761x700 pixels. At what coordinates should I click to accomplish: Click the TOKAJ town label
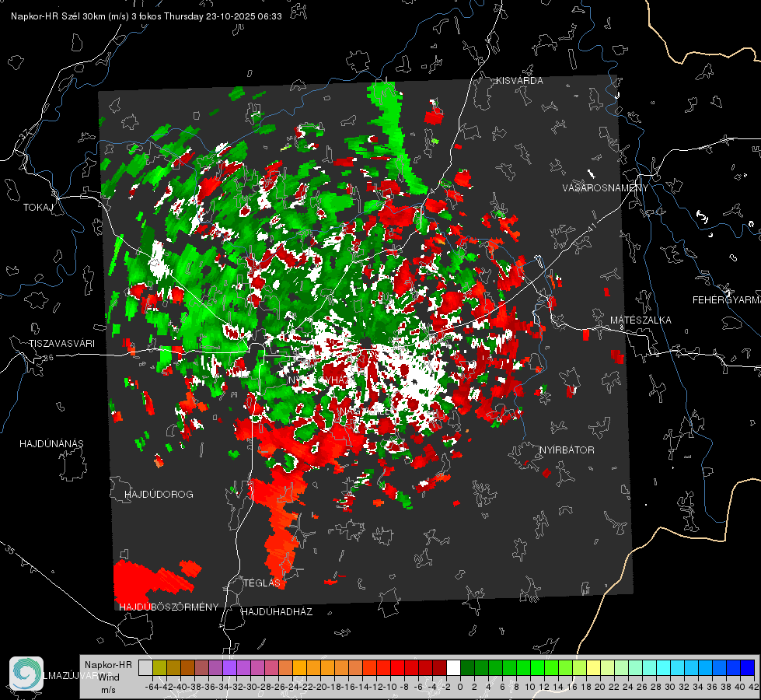pyautogui.click(x=38, y=208)
